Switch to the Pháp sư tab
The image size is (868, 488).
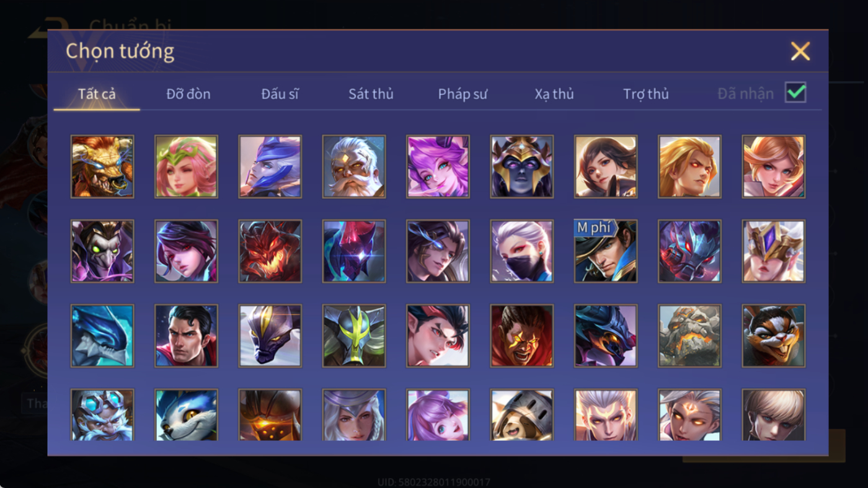pyautogui.click(x=463, y=94)
